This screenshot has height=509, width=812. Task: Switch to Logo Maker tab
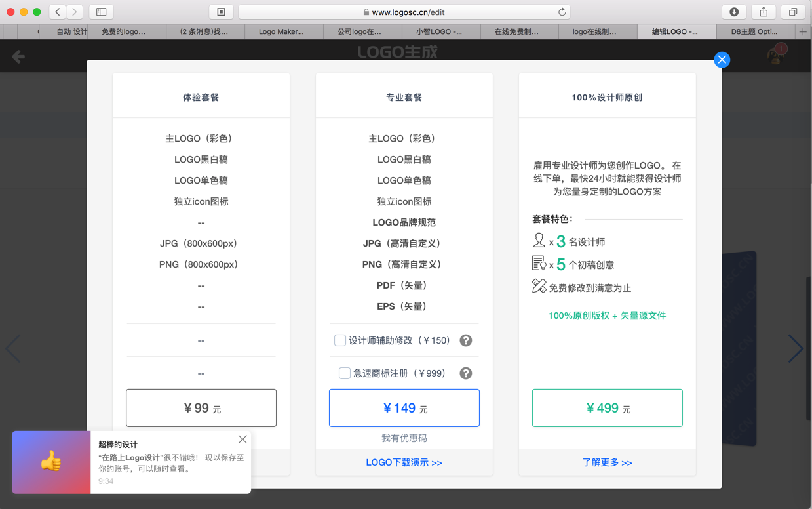[x=283, y=31]
